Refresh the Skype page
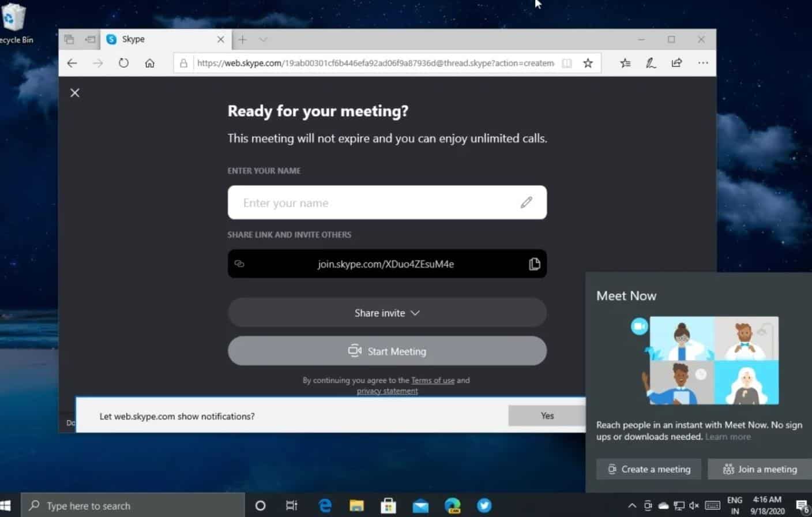The width and height of the screenshot is (812, 517). pyautogui.click(x=123, y=63)
